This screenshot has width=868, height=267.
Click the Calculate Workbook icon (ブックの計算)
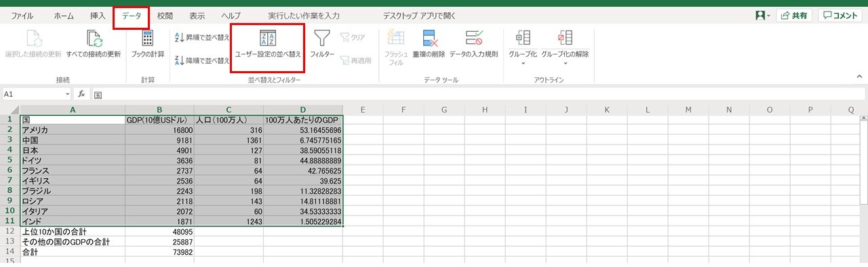[x=147, y=38]
